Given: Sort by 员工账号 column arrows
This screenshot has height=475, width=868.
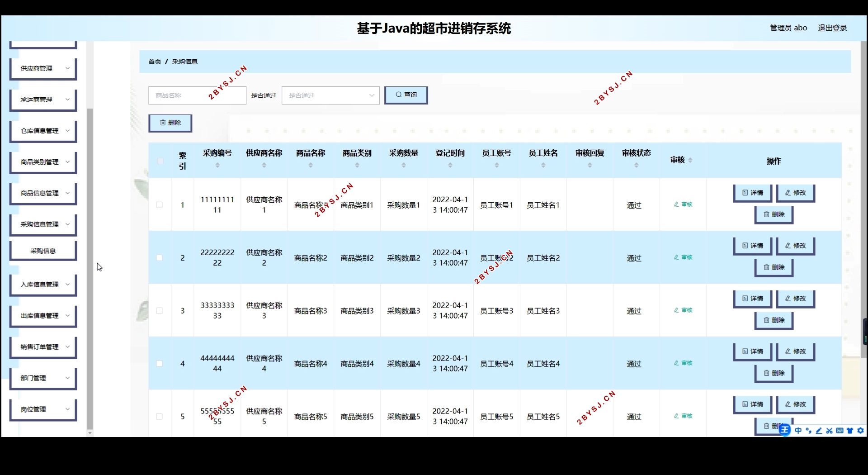Looking at the screenshot, I should pos(497,166).
